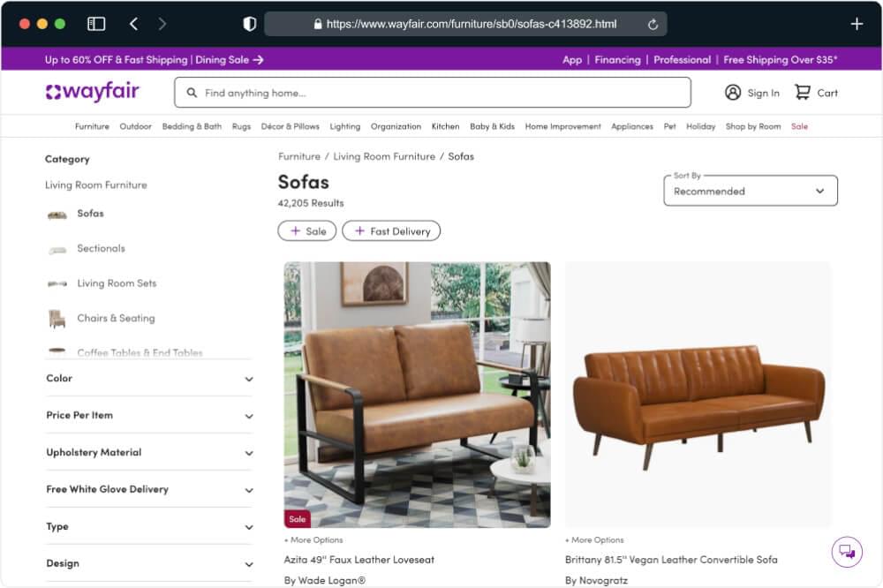The width and height of the screenshot is (883, 588).
Task: Click the browser back arrow
Action: click(x=133, y=24)
